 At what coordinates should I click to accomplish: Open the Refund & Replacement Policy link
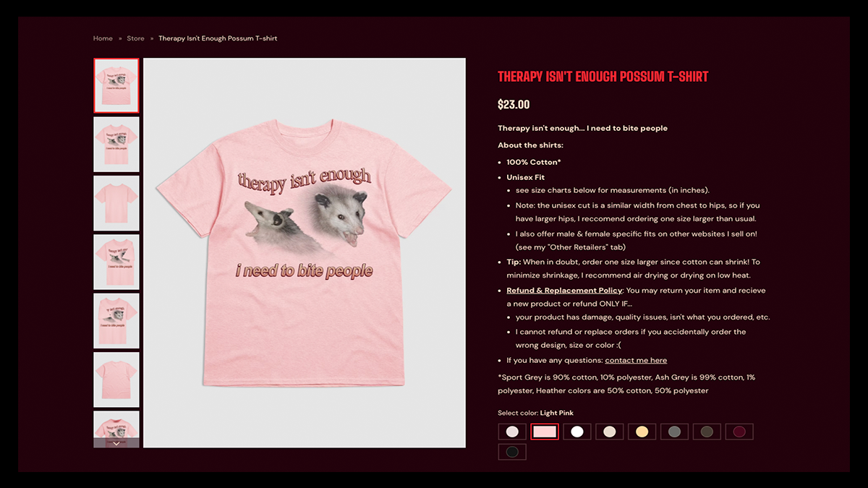564,291
